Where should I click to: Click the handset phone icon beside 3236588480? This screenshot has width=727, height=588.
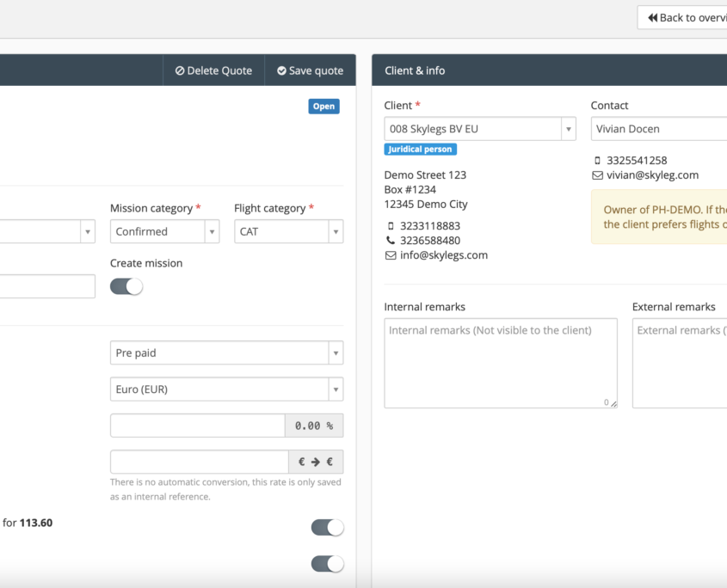click(x=390, y=240)
